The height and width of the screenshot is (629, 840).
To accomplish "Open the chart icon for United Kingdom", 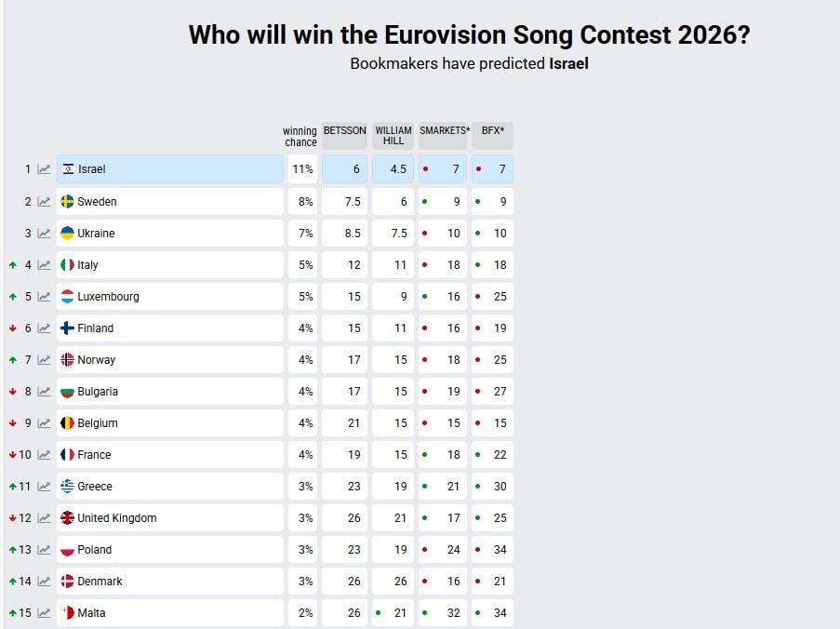I will tap(44, 518).
